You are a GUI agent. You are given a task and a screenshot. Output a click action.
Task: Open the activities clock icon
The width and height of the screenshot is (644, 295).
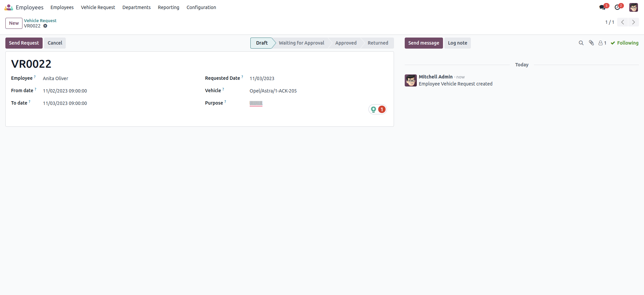click(x=617, y=7)
